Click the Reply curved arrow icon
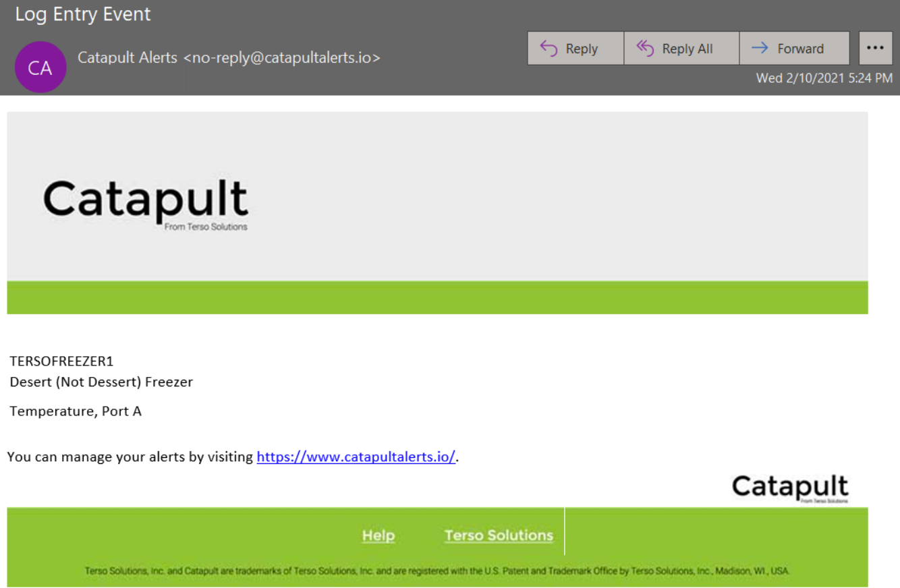Image resolution: width=900 pixels, height=588 pixels. click(547, 47)
